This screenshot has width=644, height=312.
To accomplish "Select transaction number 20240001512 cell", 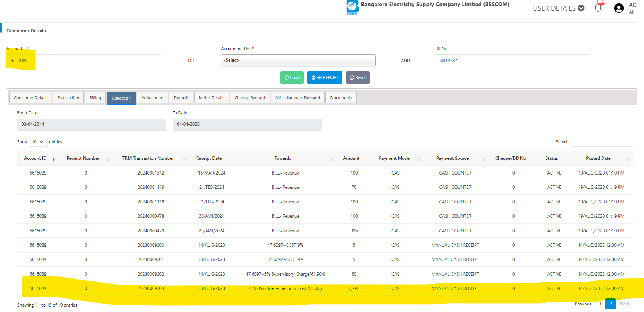I will [x=151, y=173].
